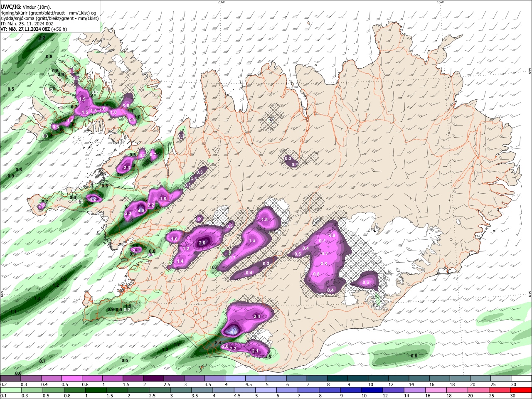Click the 20W longitude label

[221, 2]
